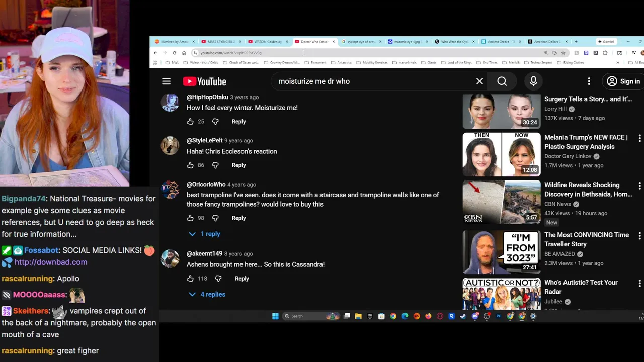Open options for Wildfire Bethsaida video
Screen dimensions: 644x362
click(639, 186)
